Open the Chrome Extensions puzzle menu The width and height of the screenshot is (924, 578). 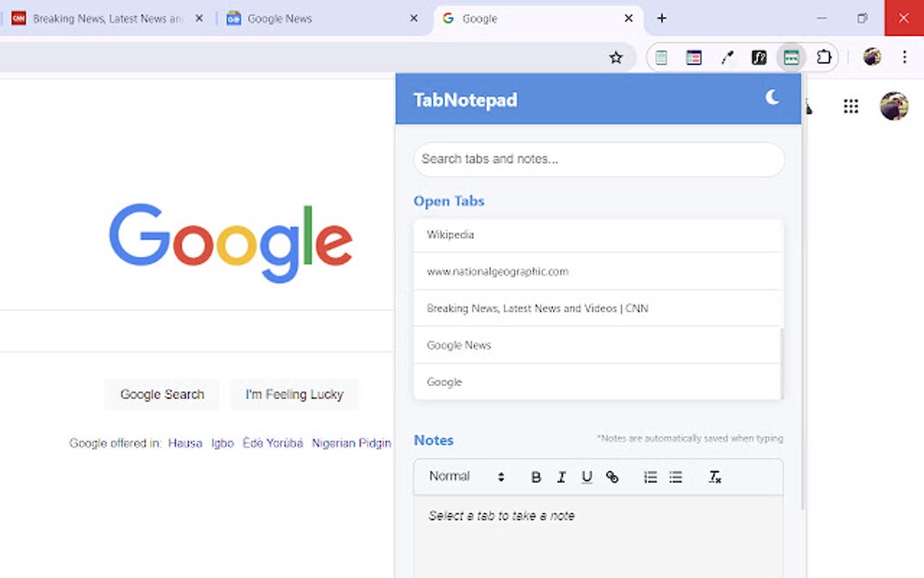pyautogui.click(x=823, y=56)
